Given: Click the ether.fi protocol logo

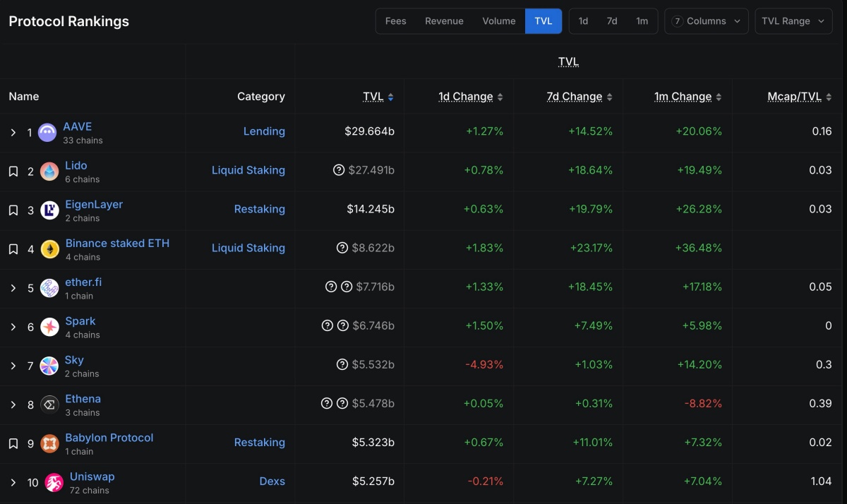Looking at the screenshot, I should pyautogui.click(x=49, y=287).
